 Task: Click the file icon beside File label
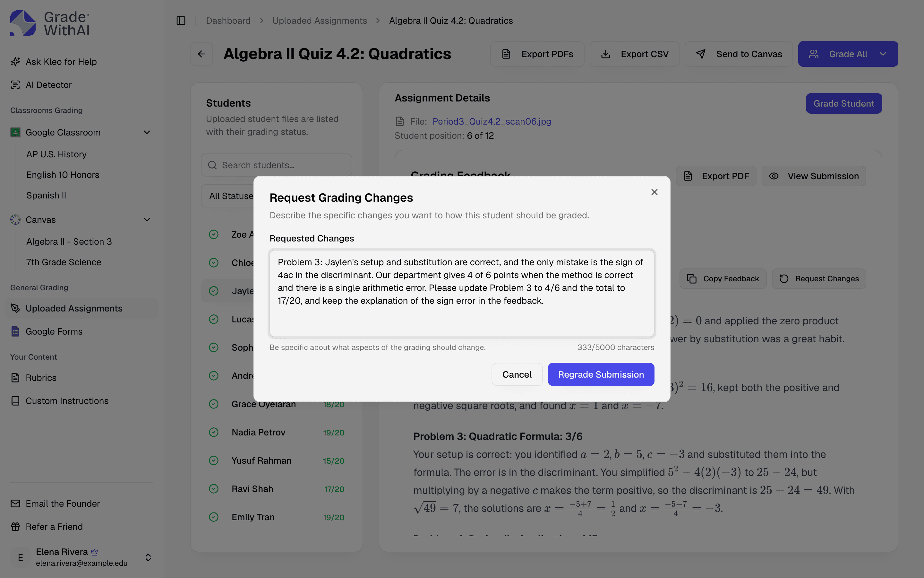click(400, 122)
